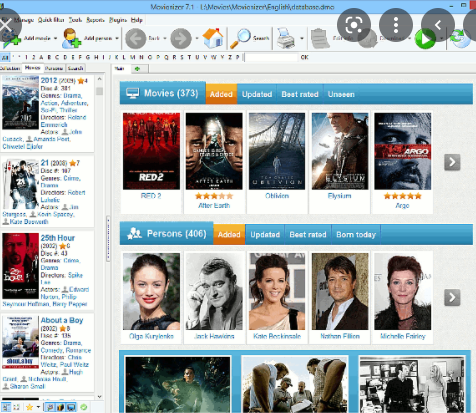Screen dimensions: 476x413
Task: Go back with the Back arrow
Action: (x=135, y=39)
